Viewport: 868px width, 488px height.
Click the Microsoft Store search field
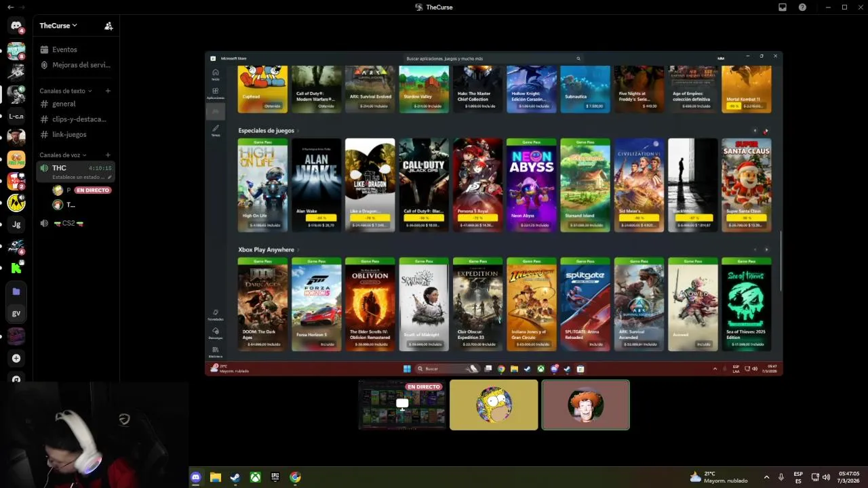pyautogui.click(x=493, y=59)
